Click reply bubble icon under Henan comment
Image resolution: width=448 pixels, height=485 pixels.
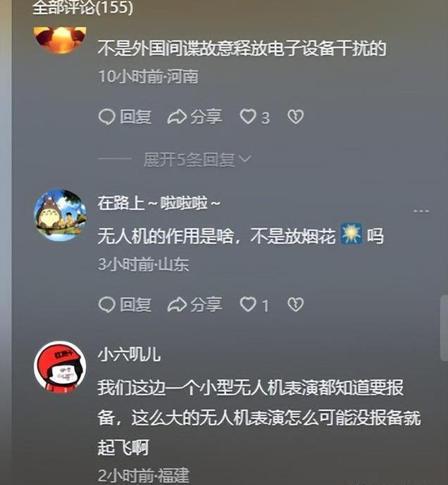tap(107, 117)
